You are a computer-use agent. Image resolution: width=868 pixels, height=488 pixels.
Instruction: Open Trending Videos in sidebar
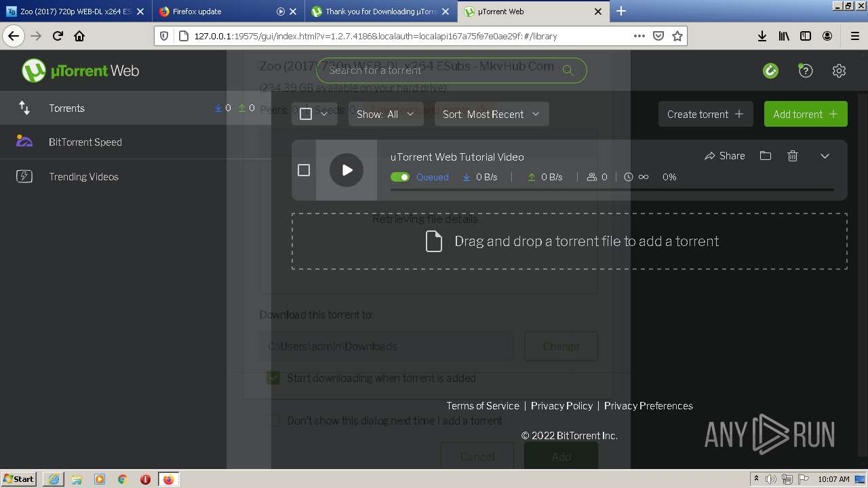click(136, 176)
